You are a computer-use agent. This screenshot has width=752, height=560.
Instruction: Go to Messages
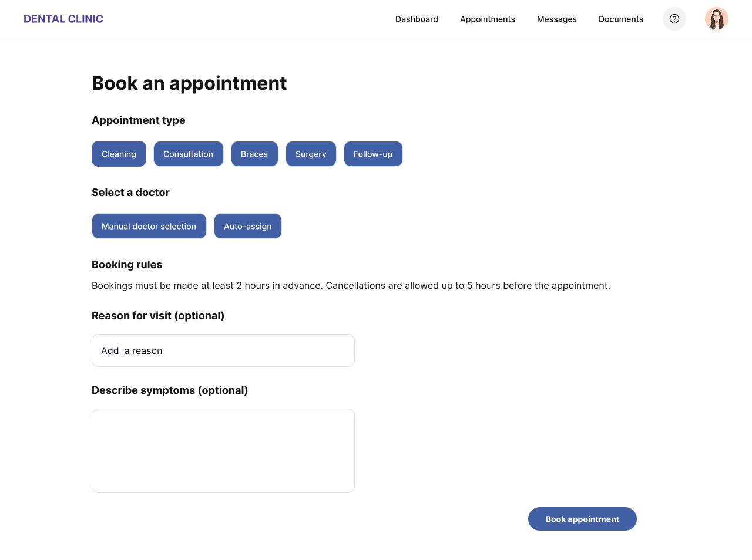tap(556, 19)
